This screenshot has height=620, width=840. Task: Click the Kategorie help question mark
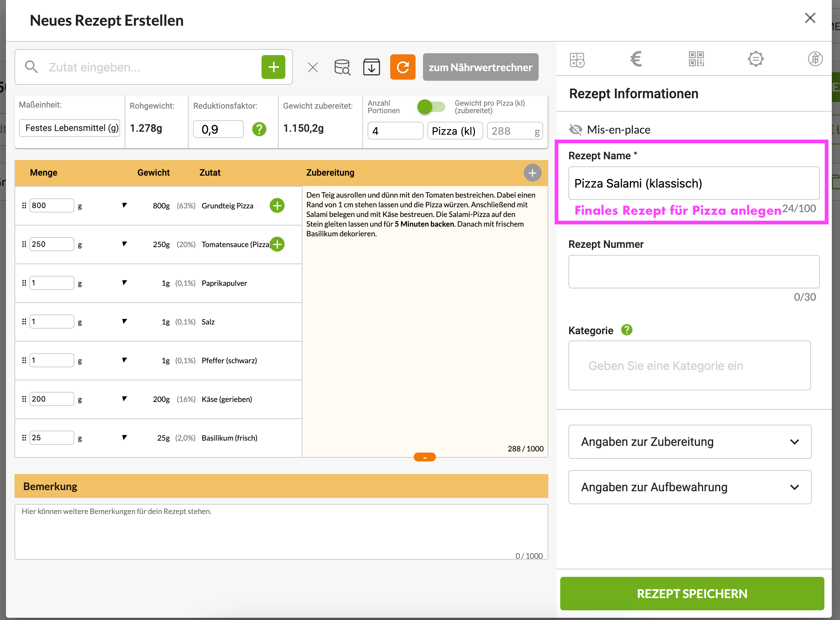click(626, 330)
